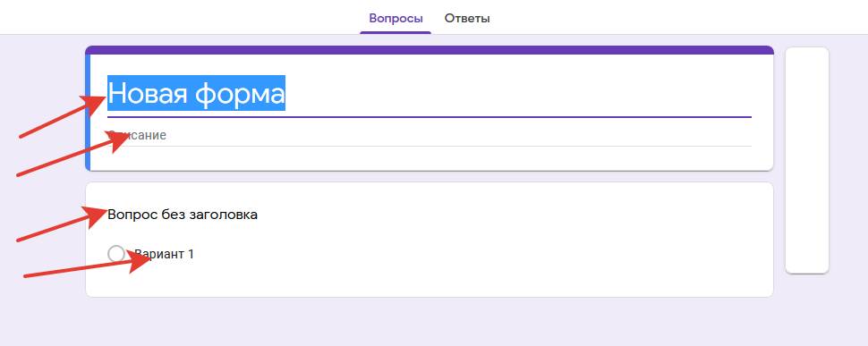Click the blank floating side toolbar panel
The height and width of the screenshot is (346, 868).
[x=807, y=160]
